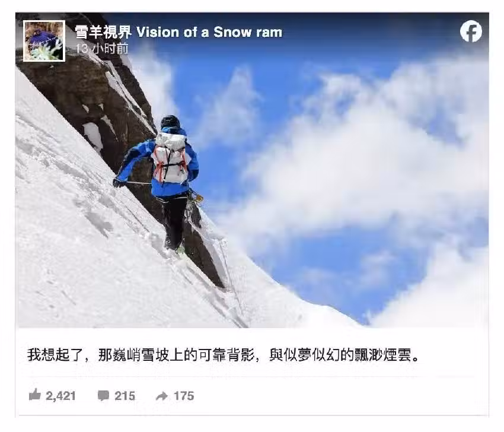Click the large white cloud in the photo
This screenshot has width=504, height=432.
(x=353, y=167)
